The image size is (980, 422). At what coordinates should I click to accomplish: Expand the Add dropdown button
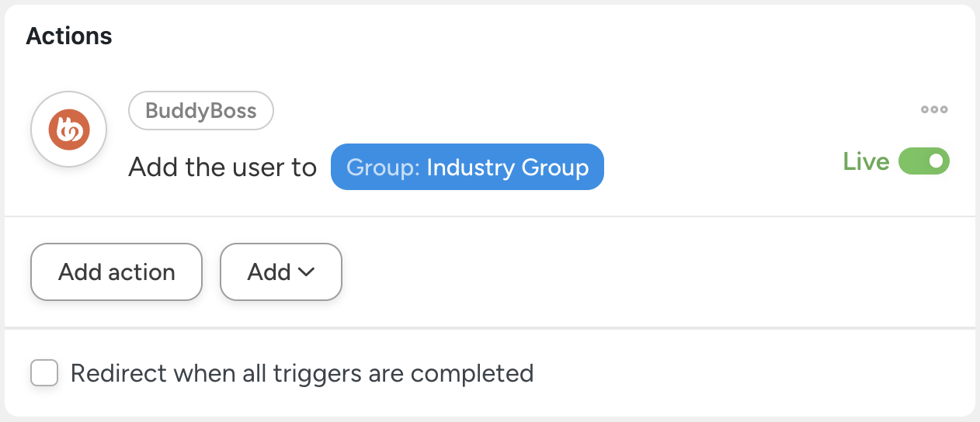tap(281, 272)
